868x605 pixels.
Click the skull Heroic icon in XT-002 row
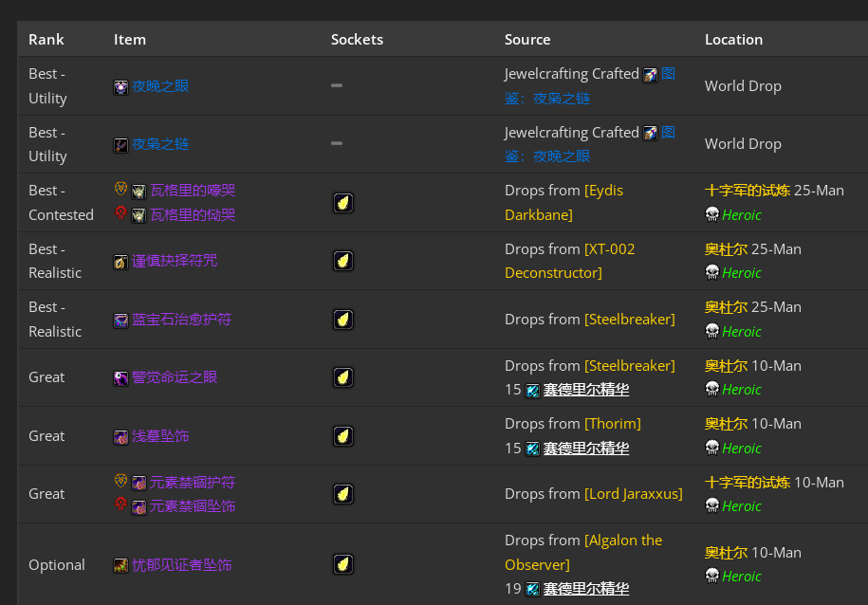[x=711, y=272]
